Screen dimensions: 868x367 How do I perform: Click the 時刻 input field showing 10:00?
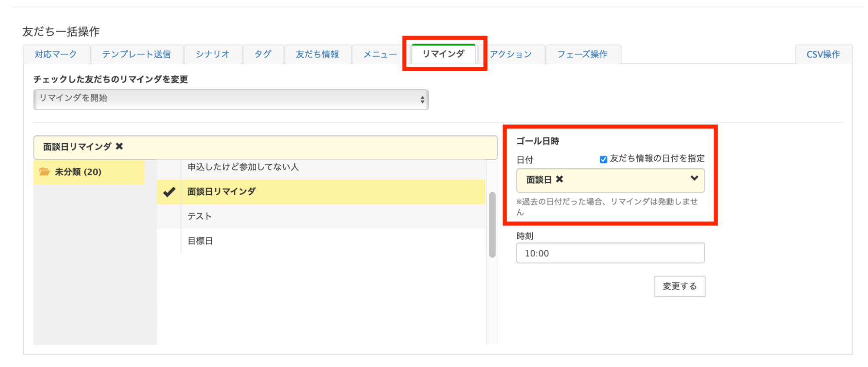tap(610, 253)
